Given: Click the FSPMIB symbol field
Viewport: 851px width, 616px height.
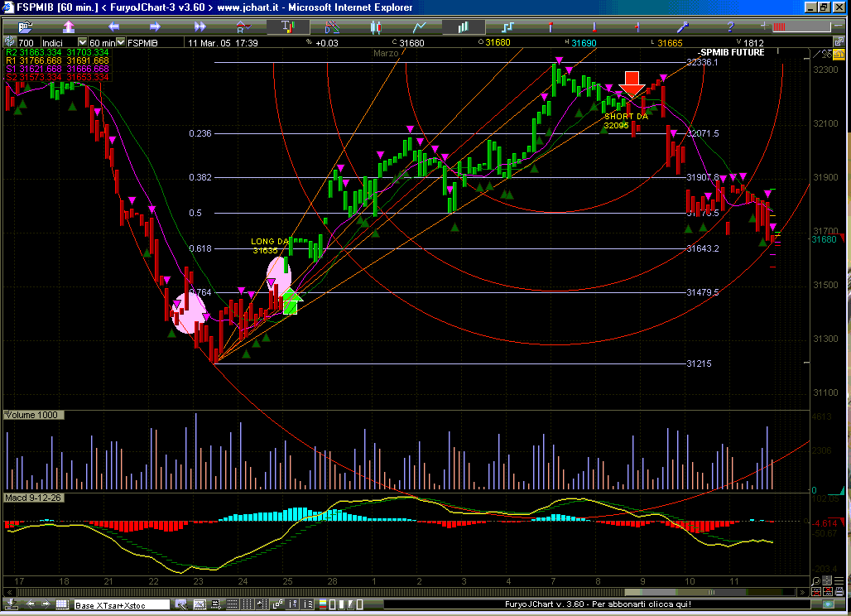Looking at the screenshot, I should (x=142, y=42).
